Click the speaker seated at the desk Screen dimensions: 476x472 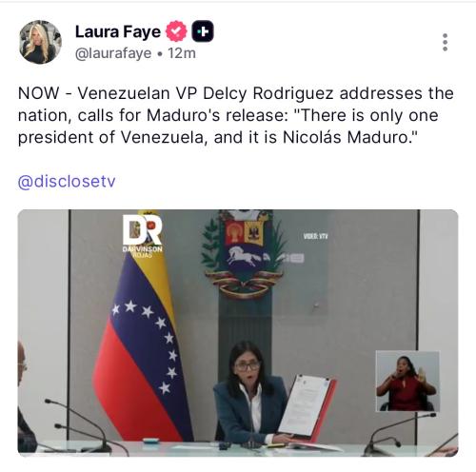point(250,393)
